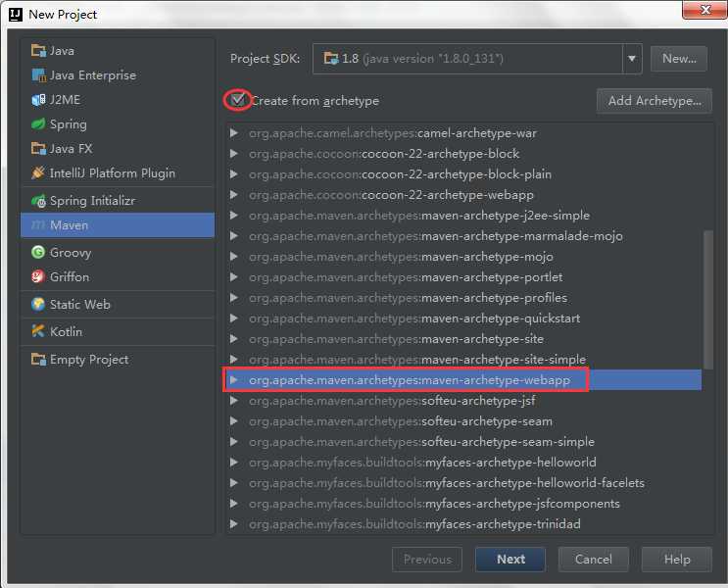This screenshot has height=588, width=728.
Task: Expand softeu-archetype-jsf node
Action: tap(234, 401)
